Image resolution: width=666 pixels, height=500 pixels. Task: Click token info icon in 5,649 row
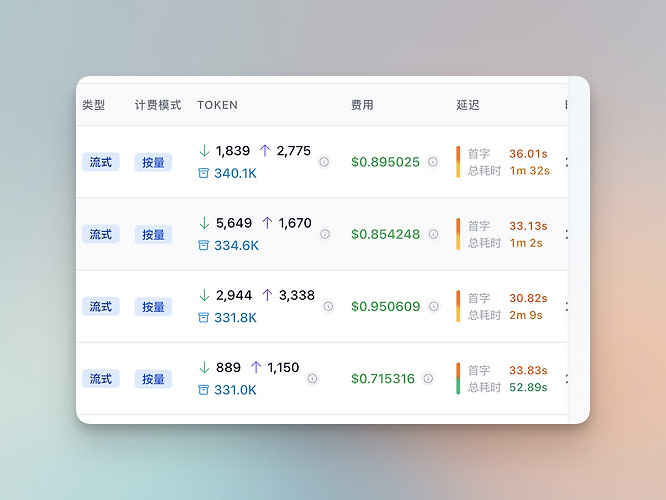tap(325, 234)
